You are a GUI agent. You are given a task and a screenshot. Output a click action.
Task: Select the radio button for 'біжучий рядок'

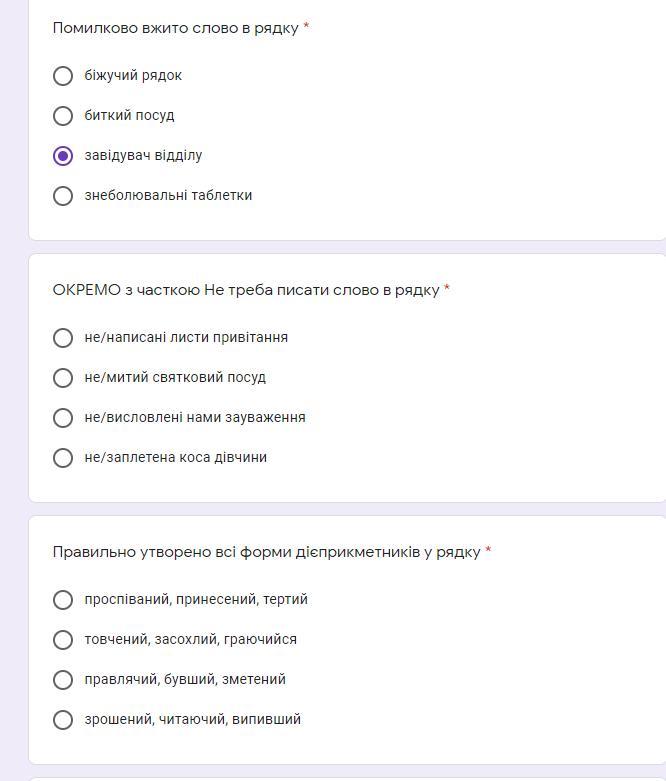pyautogui.click(x=63, y=76)
